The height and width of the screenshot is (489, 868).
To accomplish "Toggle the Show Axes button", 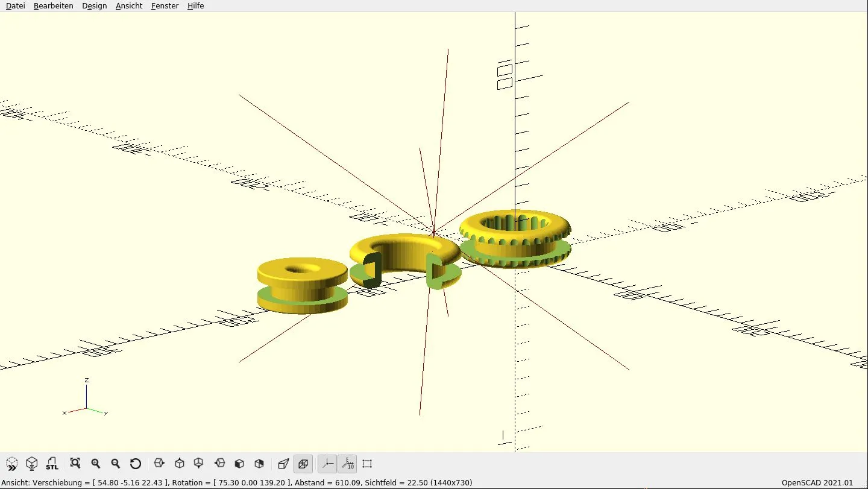I will (x=327, y=464).
